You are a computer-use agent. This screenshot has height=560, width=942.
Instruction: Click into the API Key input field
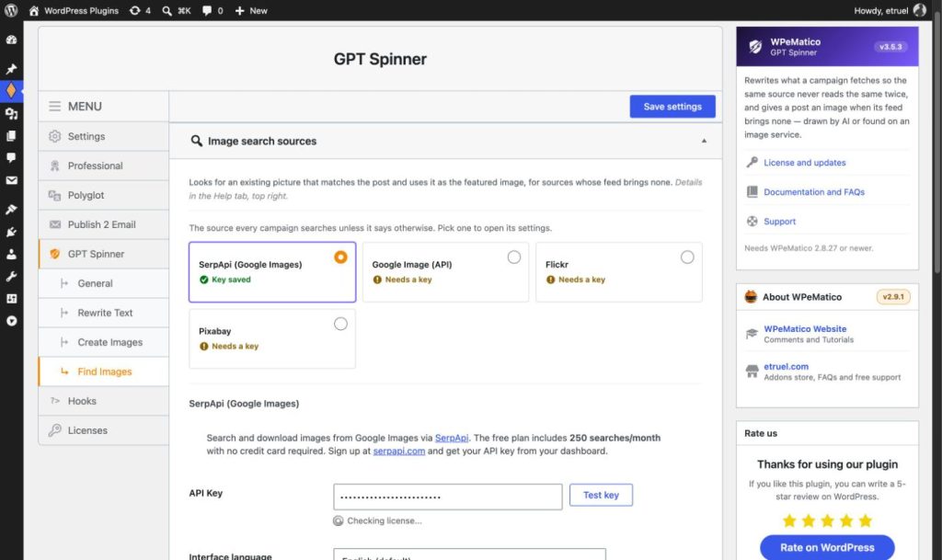448,497
